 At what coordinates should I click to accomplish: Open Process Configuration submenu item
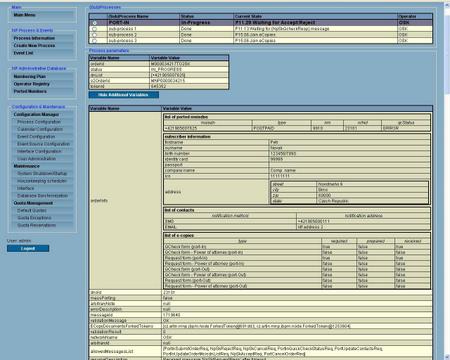(x=43, y=122)
